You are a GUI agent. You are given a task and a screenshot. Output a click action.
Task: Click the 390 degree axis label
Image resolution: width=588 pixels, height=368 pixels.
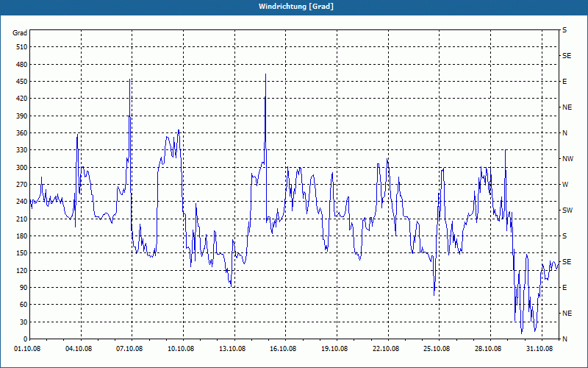pos(22,116)
